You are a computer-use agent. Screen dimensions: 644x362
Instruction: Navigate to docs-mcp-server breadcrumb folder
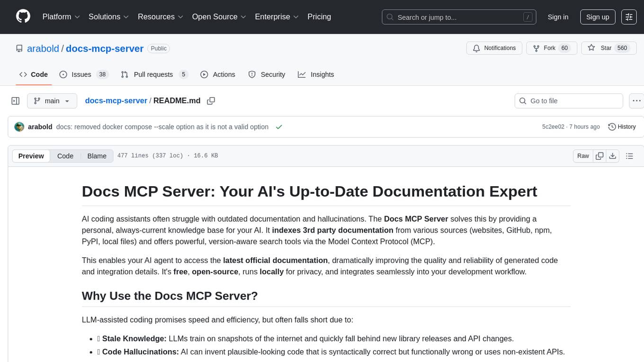[116, 100]
